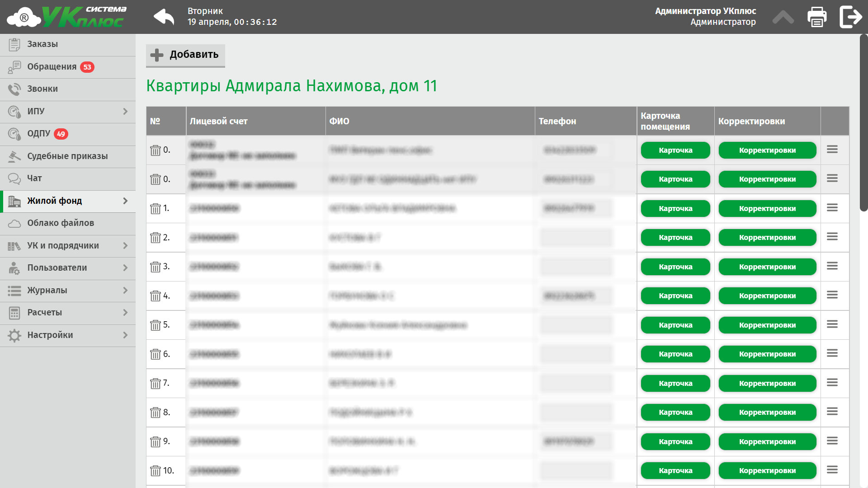Open Судебные приказы section
The height and width of the screenshot is (488, 868).
click(x=67, y=156)
